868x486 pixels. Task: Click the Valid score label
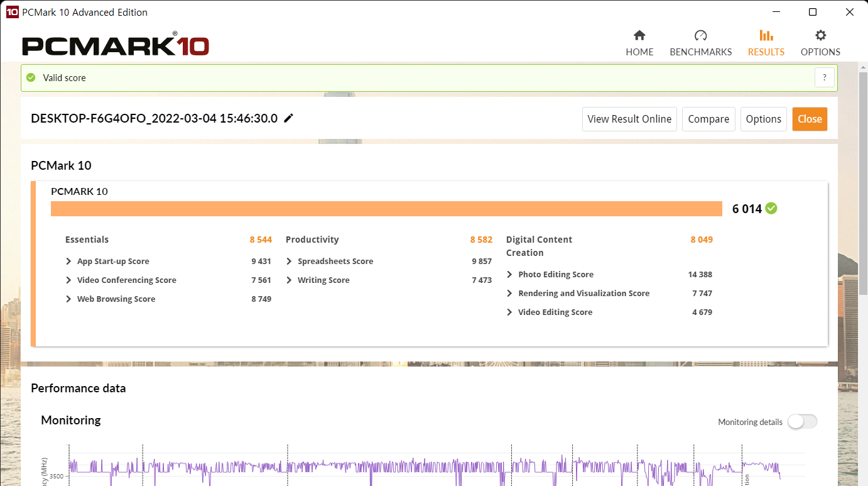pyautogui.click(x=64, y=78)
